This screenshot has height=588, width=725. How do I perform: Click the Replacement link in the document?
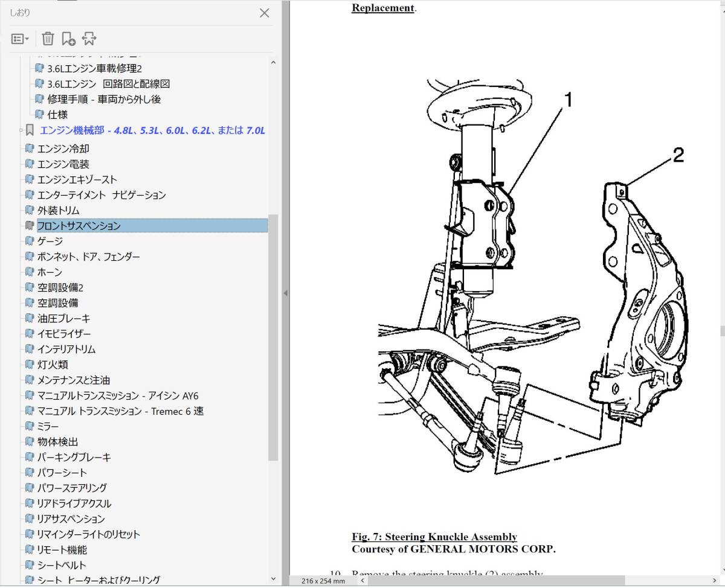[383, 8]
